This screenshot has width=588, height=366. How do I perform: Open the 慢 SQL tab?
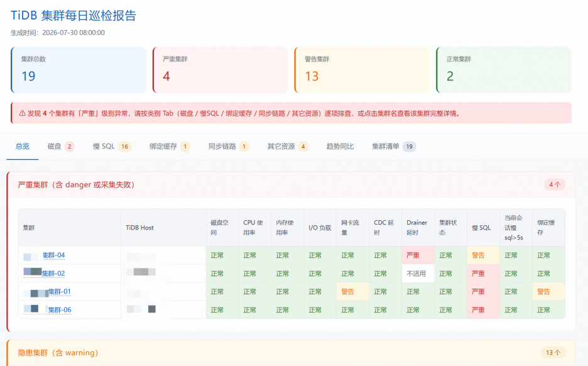click(112, 147)
